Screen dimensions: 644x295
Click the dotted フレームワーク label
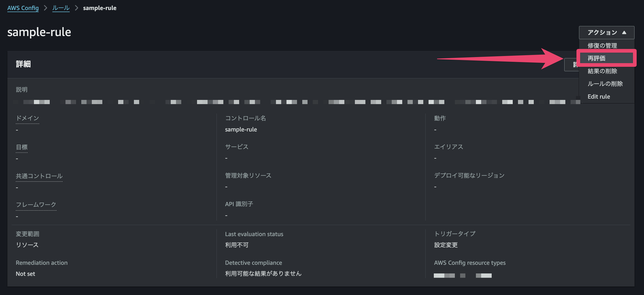click(x=36, y=205)
